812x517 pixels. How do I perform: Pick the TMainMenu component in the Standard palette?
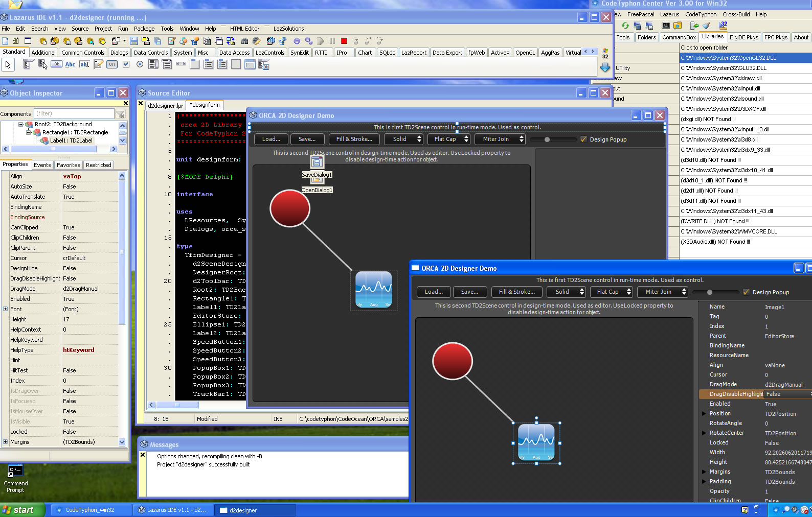[28, 64]
